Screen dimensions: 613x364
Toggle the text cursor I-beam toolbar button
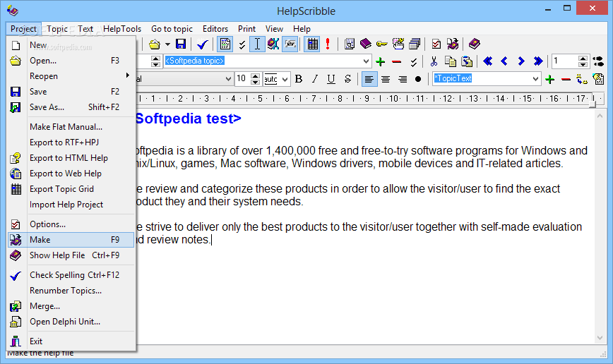[x=257, y=44]
